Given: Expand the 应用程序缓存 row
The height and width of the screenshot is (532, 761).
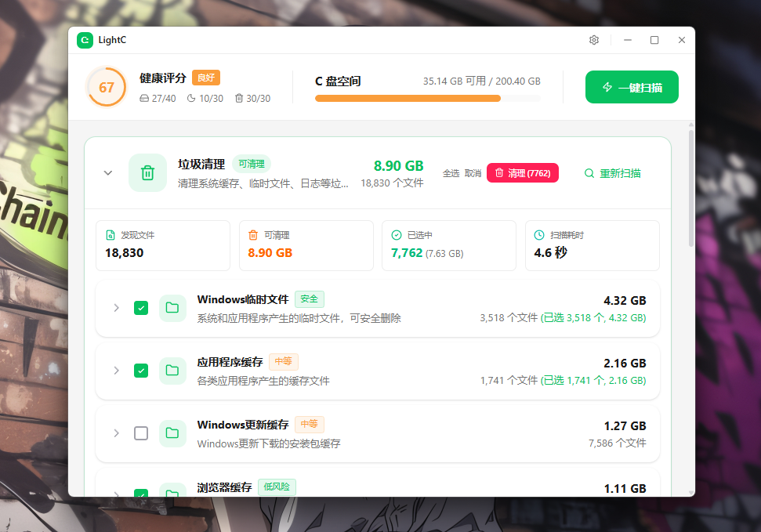Looking at the screenshot, I should pos(117,371).
